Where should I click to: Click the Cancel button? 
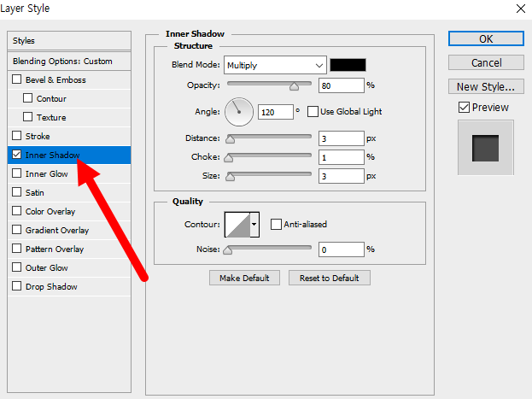486,63
